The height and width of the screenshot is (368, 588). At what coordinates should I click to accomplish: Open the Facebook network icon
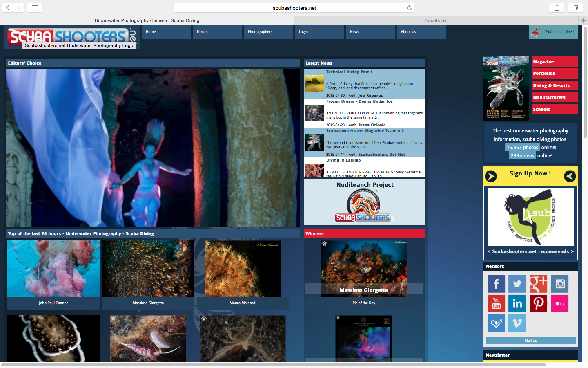point(496,284)
